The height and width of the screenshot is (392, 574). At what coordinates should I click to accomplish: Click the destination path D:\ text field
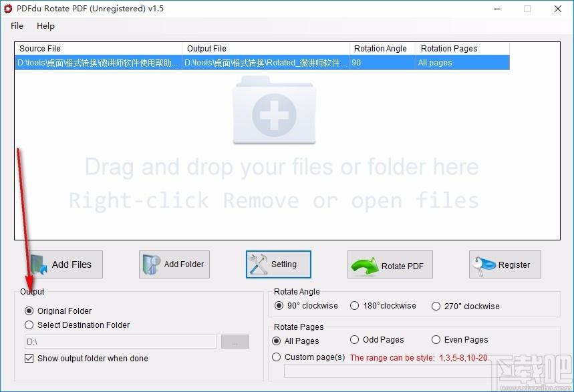tap(120, 342)
